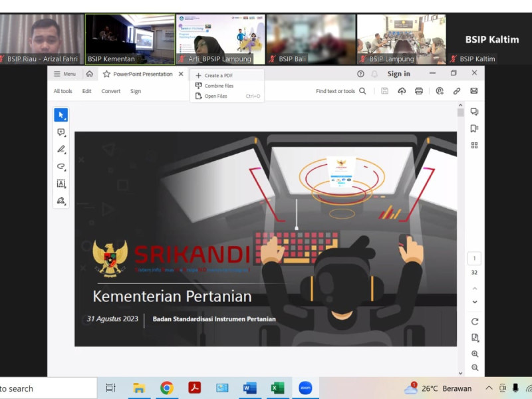The image size is (532, 399).
Task: Go to next page with down chevron
Action: (475, 302)
